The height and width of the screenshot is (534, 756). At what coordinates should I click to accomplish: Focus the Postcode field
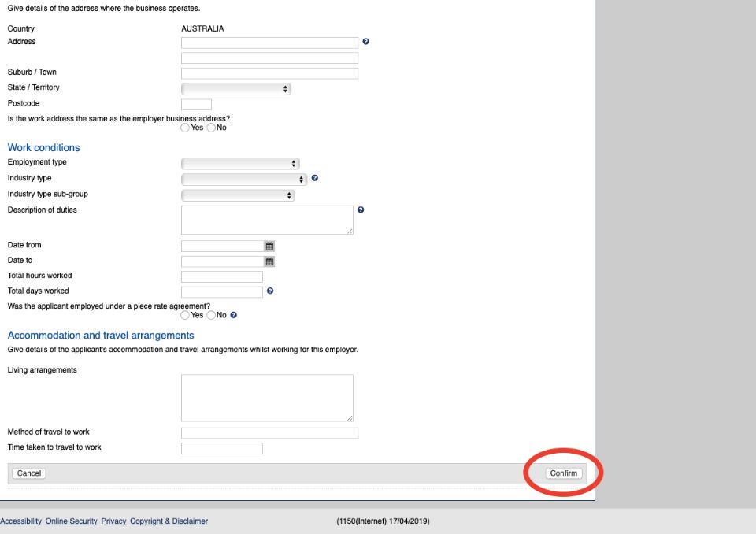click(x=196, y=104)
